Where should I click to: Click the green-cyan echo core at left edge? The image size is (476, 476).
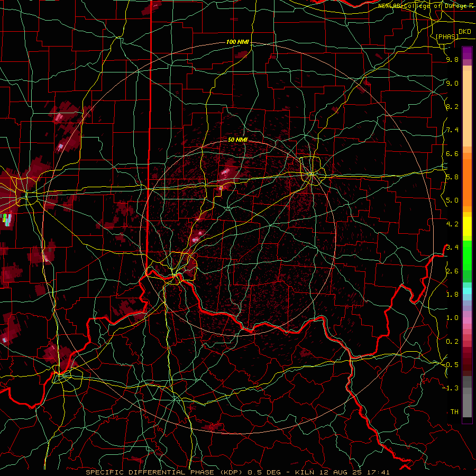(x=7, y=219)
